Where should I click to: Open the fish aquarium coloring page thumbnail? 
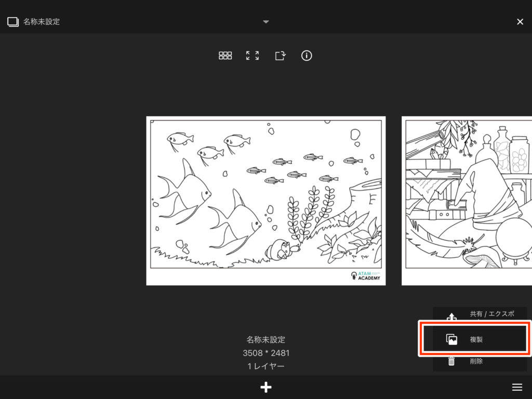coord(266,201)
